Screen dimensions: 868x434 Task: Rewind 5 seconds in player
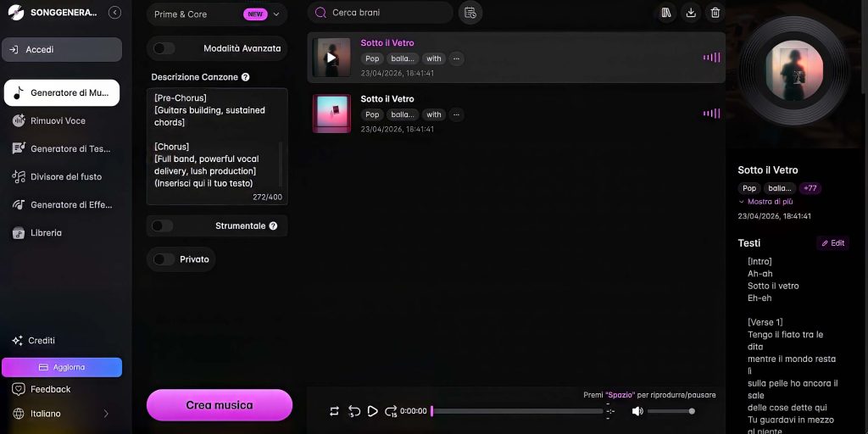[x=354, y=411]
